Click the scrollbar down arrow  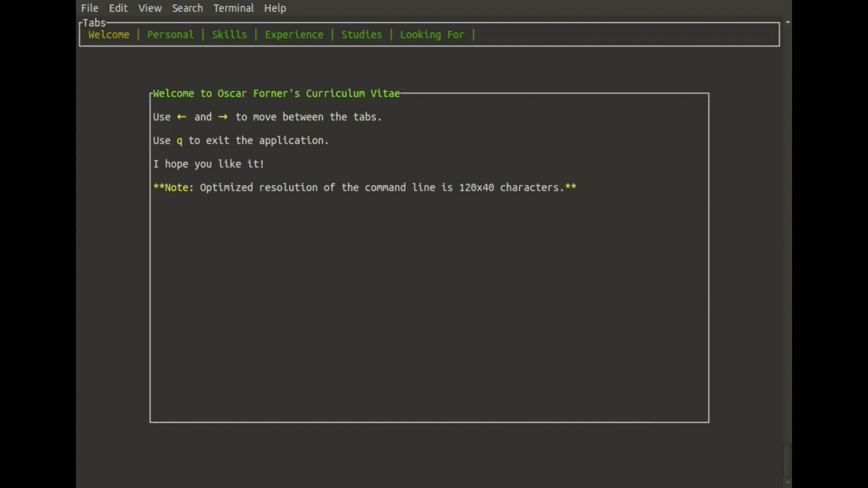pos(788,483)
